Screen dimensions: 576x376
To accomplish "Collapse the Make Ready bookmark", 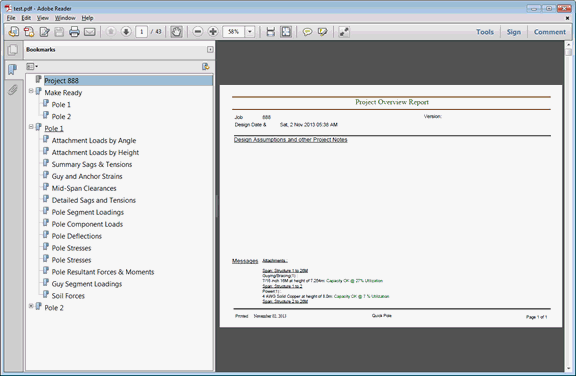I will [x=31, y=90].
